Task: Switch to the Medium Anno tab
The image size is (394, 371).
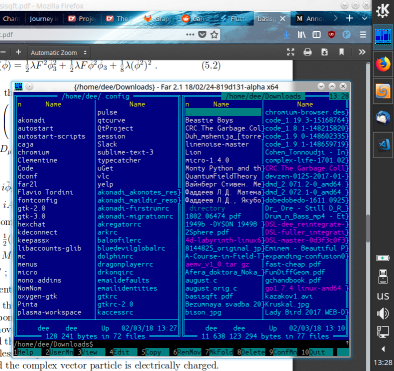Action: point(310,19)
